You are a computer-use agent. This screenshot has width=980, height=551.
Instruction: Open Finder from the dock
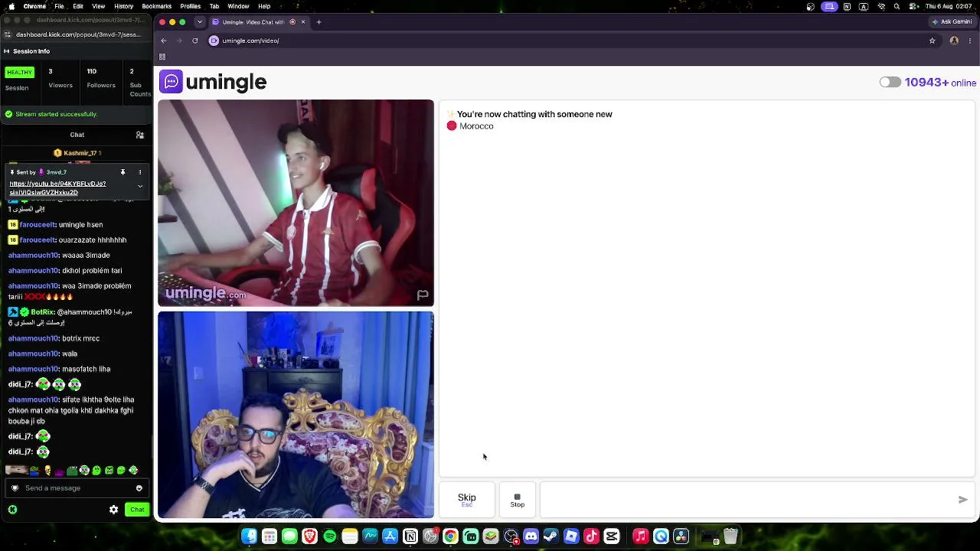(249, 536)
